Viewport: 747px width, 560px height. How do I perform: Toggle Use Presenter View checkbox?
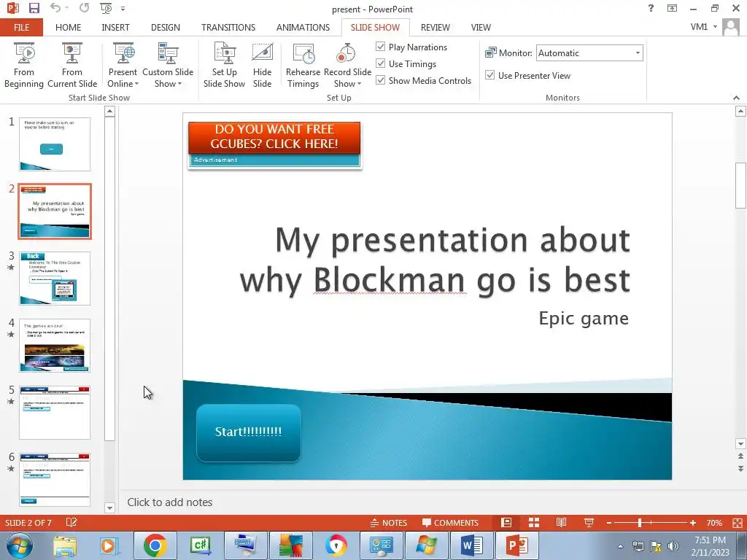(489, 75)
